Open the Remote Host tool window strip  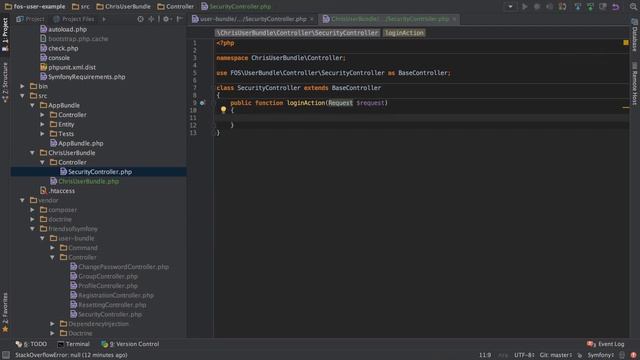635,84
